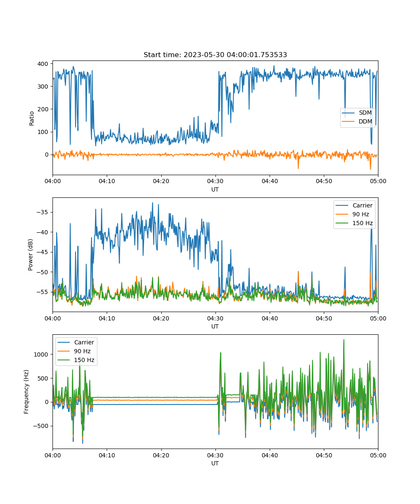This screenshot has height=504, width=420.
Task: Click the 04:30 tick under the Frequency plot
Action: tap(215, 455)
